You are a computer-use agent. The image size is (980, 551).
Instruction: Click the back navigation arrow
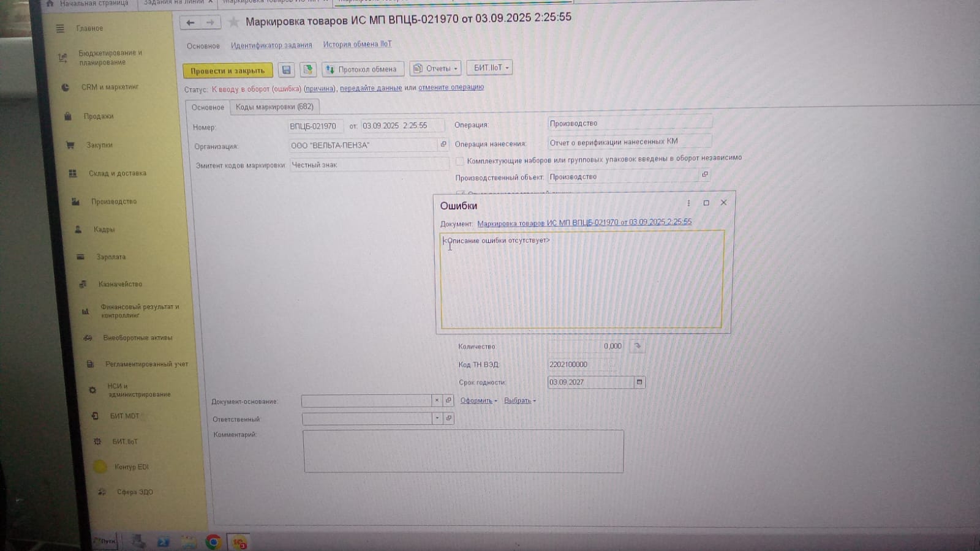[x=190, y=23]
